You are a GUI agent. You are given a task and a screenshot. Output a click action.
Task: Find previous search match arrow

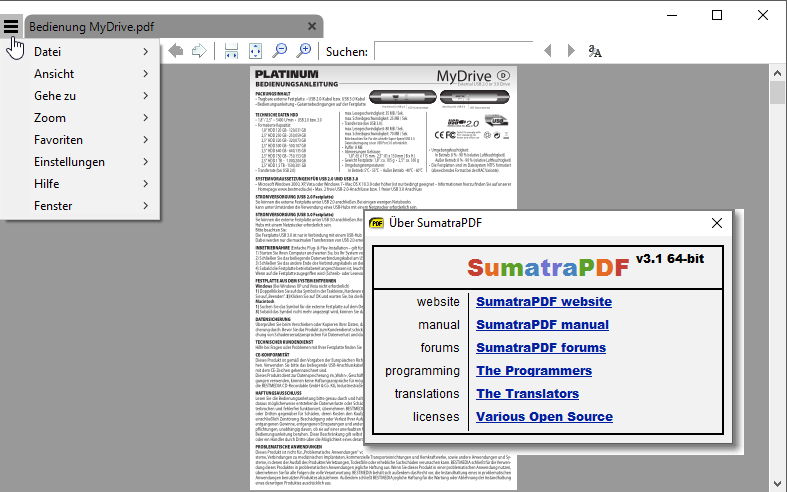pos(548,51)
